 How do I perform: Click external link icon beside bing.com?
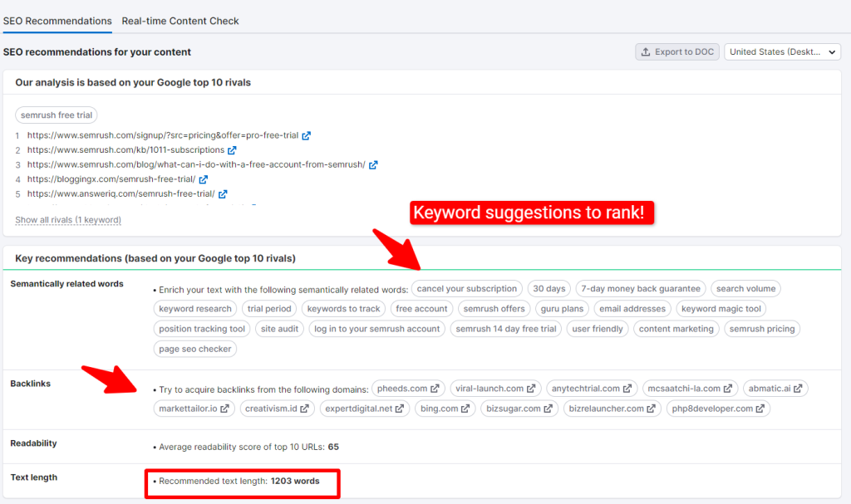(465, 409)
